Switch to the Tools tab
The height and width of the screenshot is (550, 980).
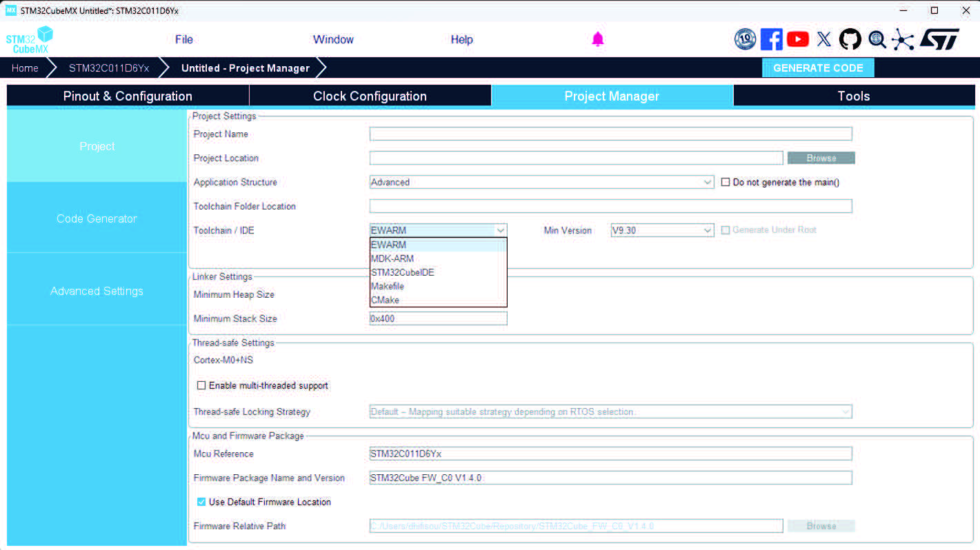854,96
